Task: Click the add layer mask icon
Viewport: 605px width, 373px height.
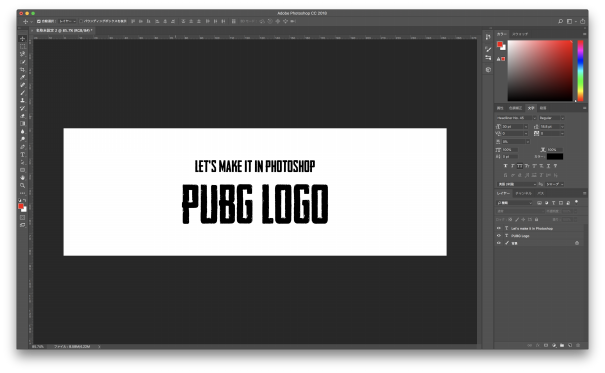Action: 546,345
